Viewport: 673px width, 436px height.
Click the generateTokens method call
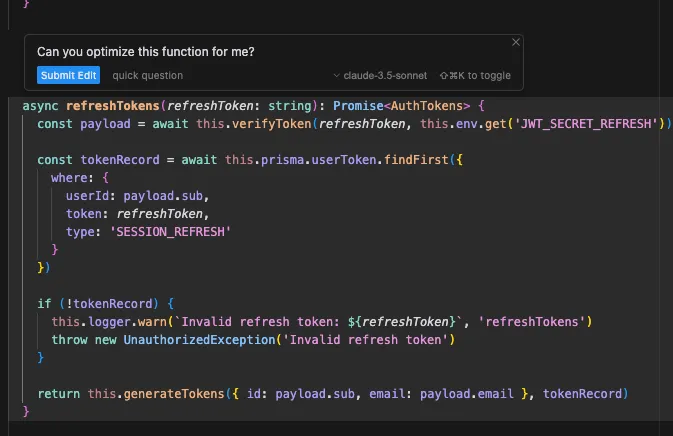tap(174, 394)
